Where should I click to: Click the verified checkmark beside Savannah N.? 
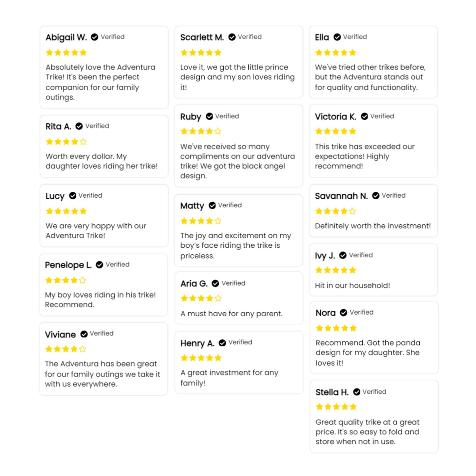pyautogui.click(x=376, y=196)
